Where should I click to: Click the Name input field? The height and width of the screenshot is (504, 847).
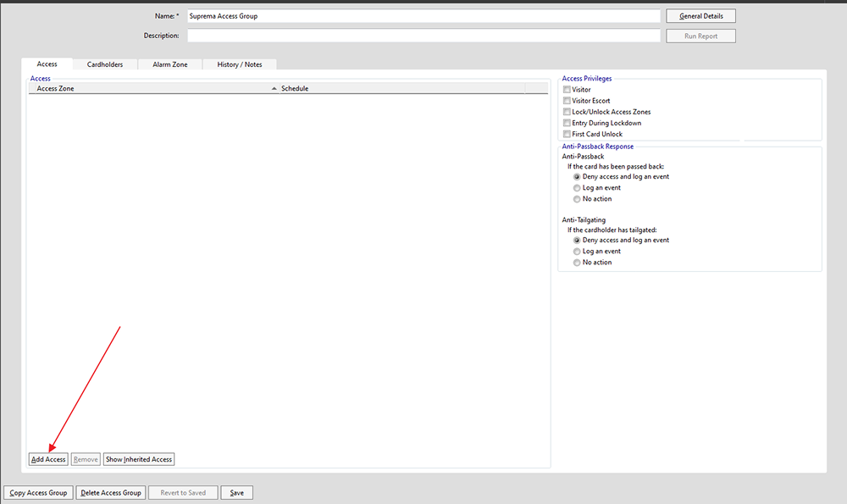(423, 16)
